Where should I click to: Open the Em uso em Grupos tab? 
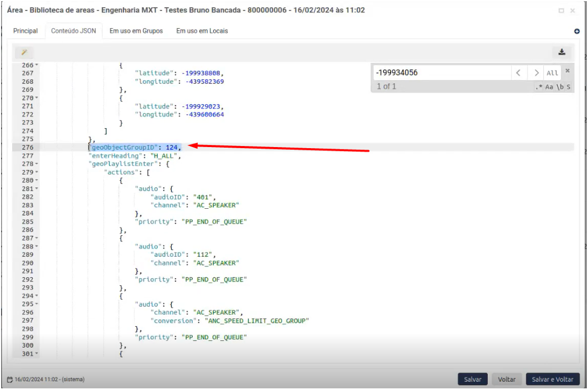[136, 31]
